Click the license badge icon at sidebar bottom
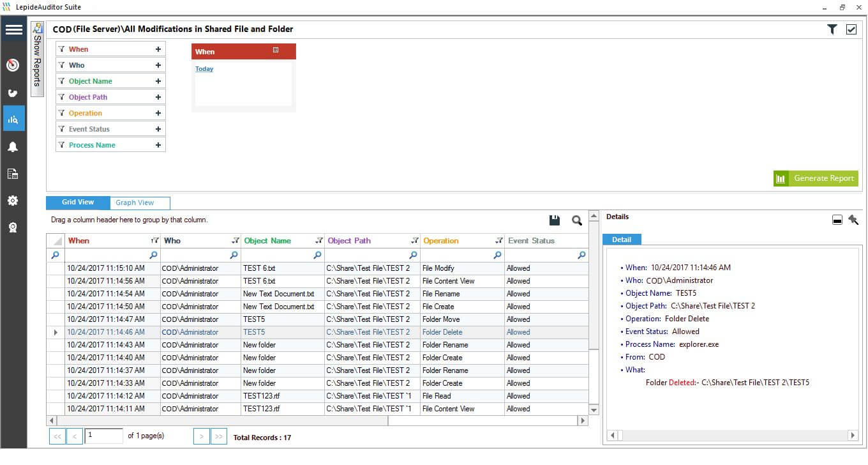 13,227
